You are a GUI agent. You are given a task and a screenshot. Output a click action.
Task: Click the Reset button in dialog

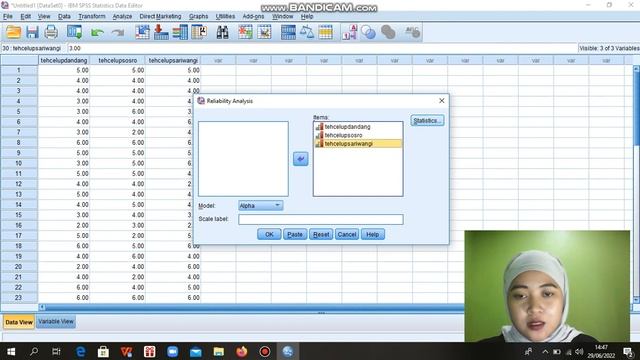pos(321,234)
